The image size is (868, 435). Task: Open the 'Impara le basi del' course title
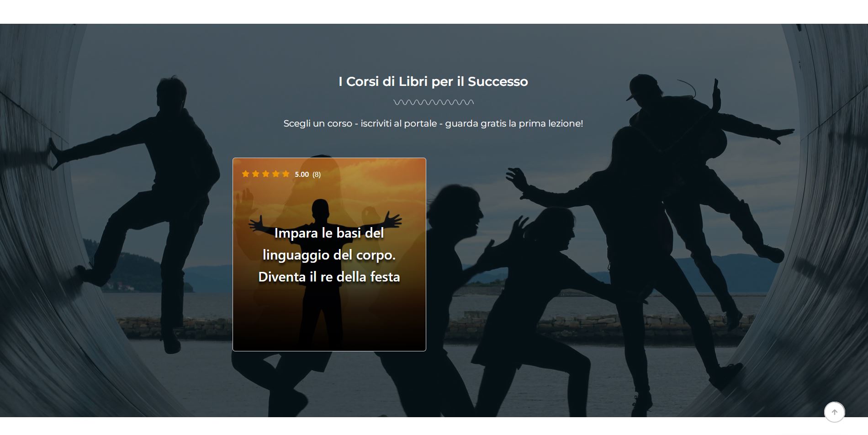click(329, 233)
